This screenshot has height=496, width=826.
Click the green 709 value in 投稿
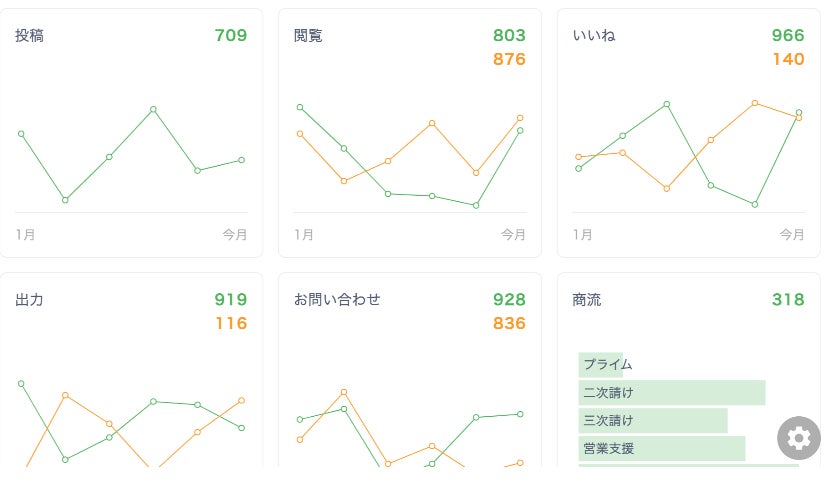tap(230, 36)
